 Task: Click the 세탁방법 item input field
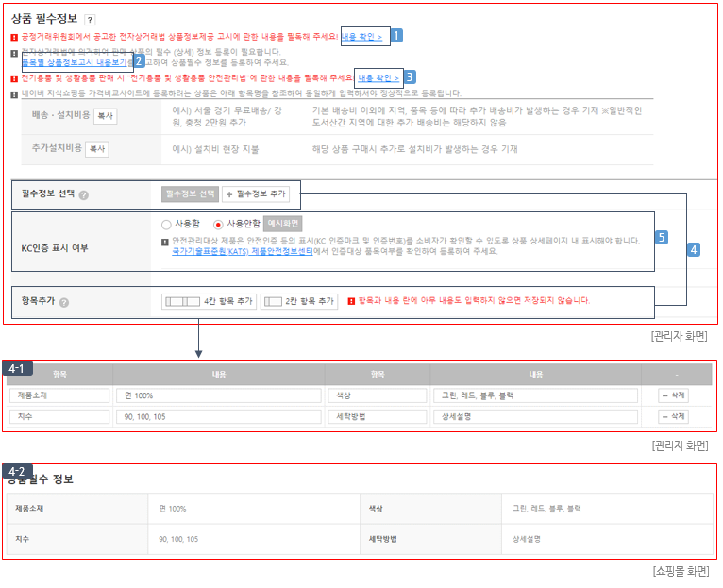pos(378,417)
